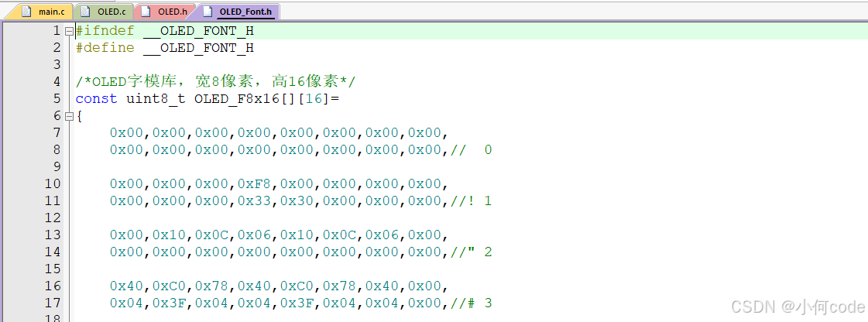Click the 0x40 at start of line 16
Screen dimensions: 868x322
click(127, 286)
